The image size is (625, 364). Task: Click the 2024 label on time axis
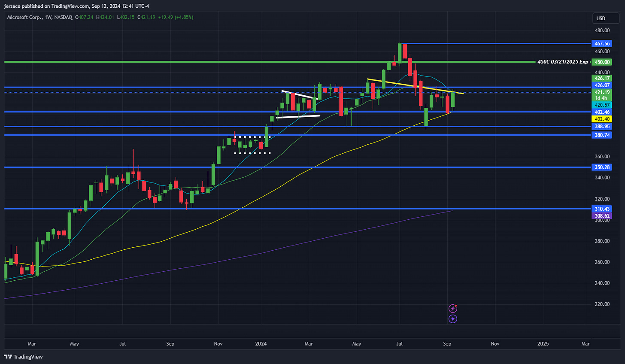[x=261, y=343]
